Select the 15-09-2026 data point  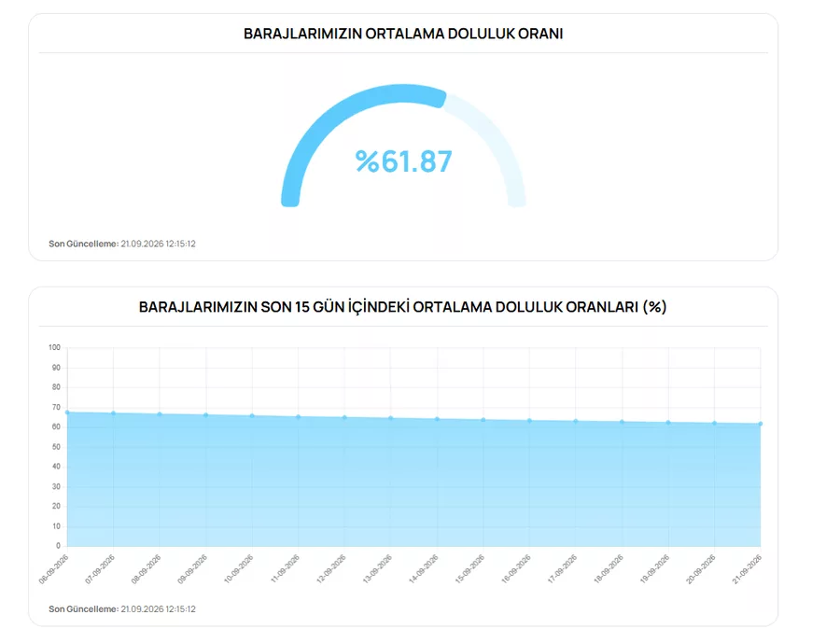pyautogui.click(x=483, y=420)
